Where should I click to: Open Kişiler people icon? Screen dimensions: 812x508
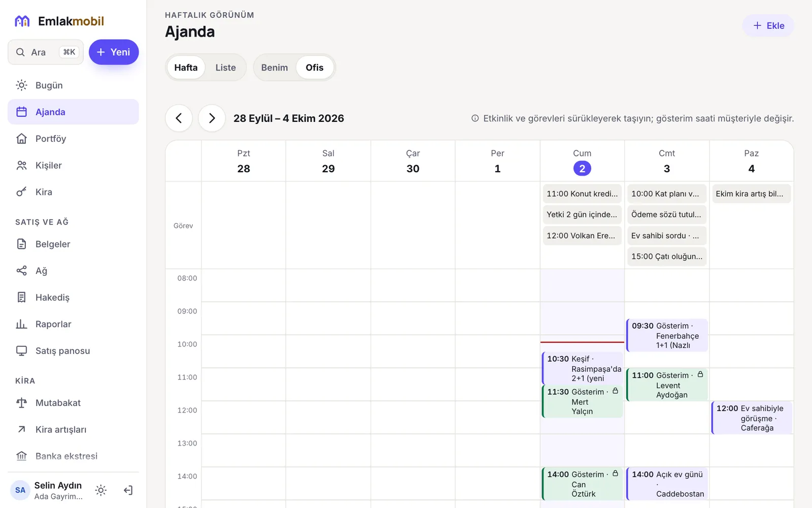pos(21,165)
